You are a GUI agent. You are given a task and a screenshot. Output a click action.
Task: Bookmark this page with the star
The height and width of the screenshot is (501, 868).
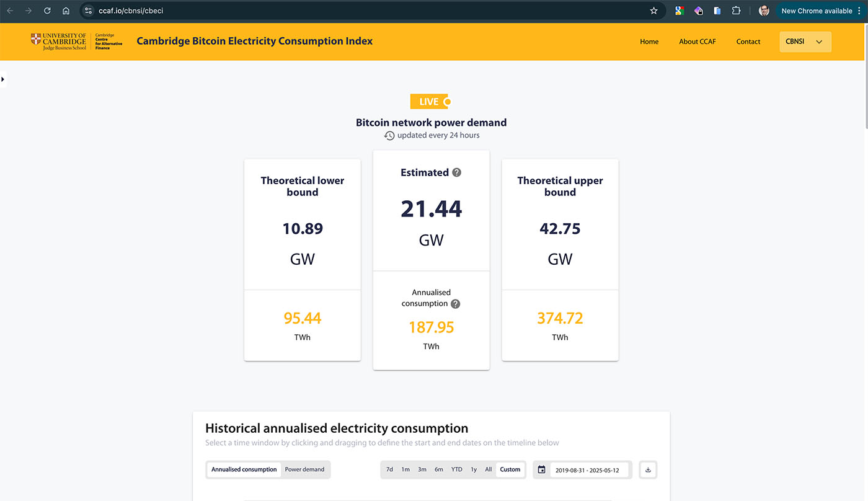click(653, 11)
